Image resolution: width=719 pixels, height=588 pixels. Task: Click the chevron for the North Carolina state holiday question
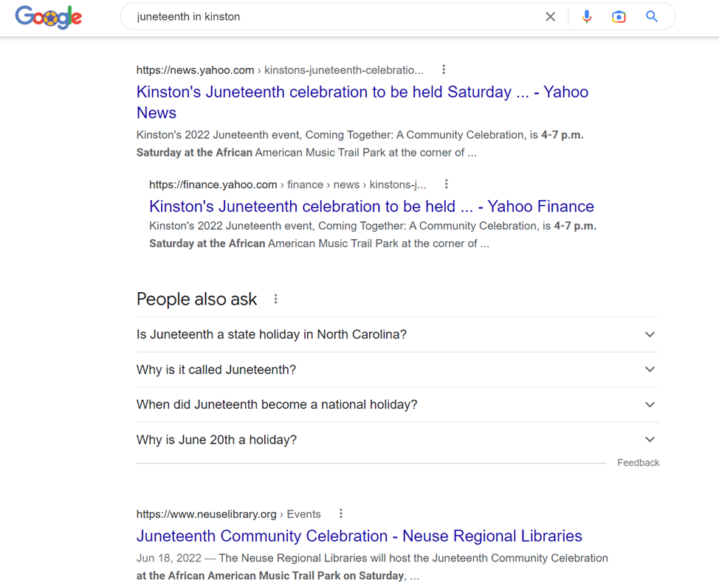pos(650,334)
